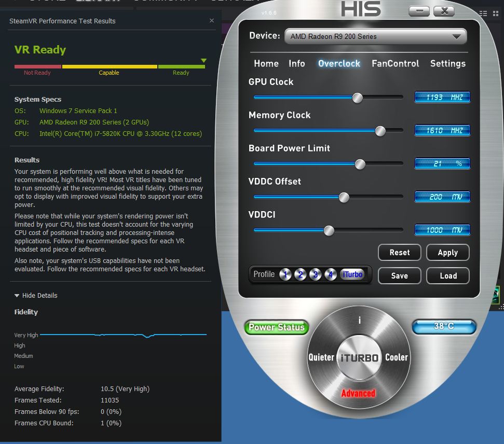Open the Settings tab in iTurbo
This screenshot has height=444, width=504.
click(448, 64)
